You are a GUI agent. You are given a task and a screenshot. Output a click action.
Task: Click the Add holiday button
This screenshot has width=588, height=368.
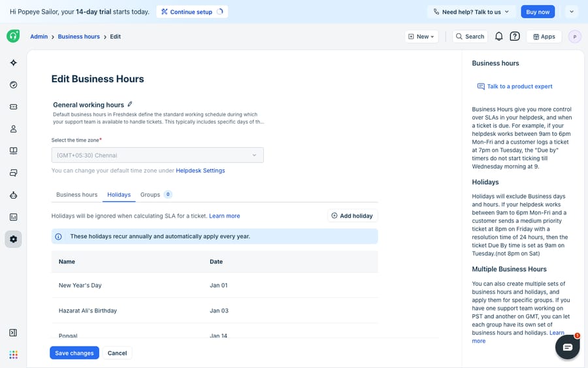pos(352,216)
